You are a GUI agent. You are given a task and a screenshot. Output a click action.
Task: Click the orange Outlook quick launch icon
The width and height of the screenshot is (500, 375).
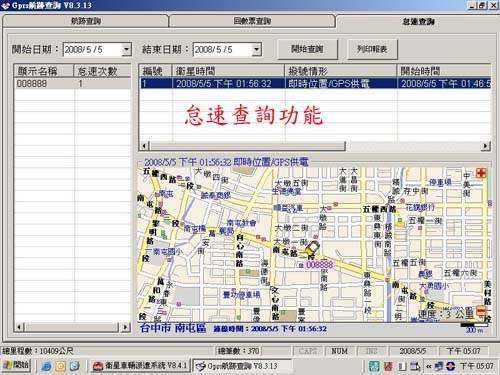coord(60,366)
